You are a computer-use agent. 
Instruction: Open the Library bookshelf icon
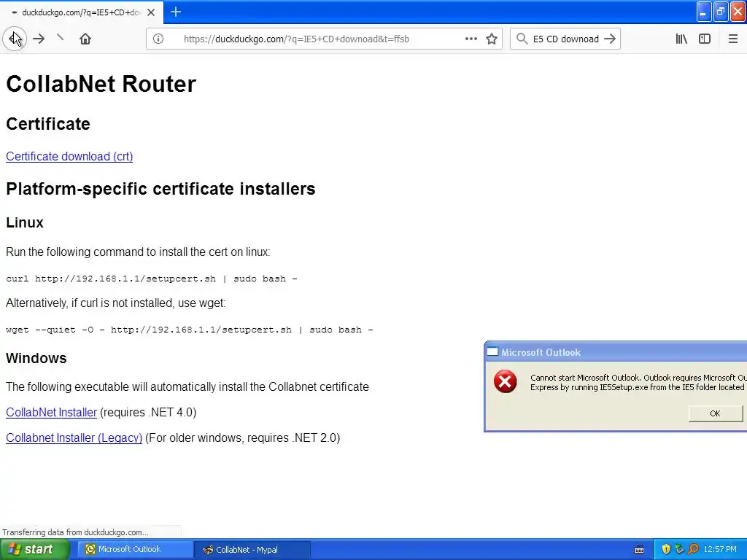[681, 39]
